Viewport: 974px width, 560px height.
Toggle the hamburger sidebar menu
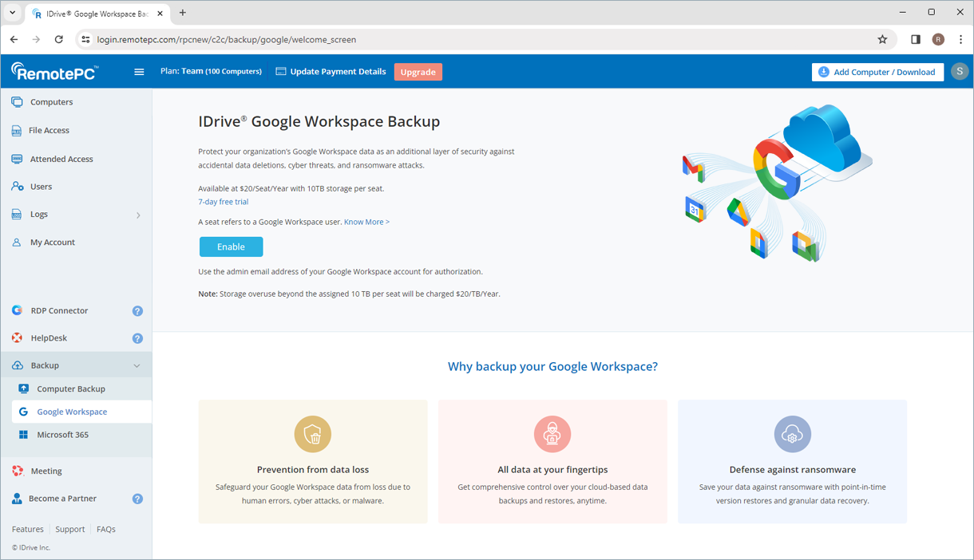tap(139, 72)
